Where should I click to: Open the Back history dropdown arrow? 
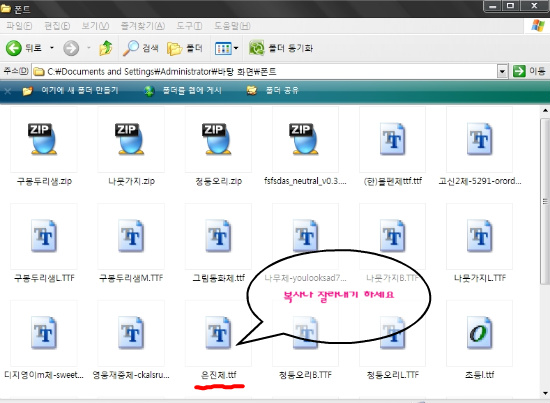click(52, 48)
